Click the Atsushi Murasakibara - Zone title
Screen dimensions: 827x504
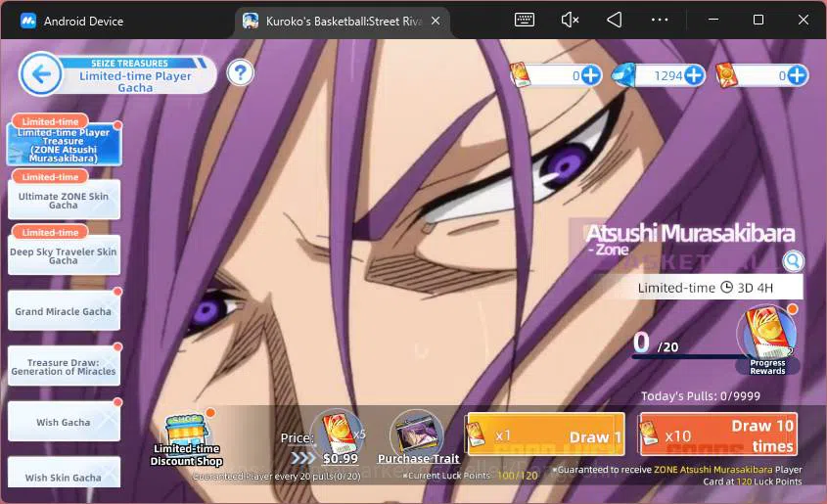(690, 239)
